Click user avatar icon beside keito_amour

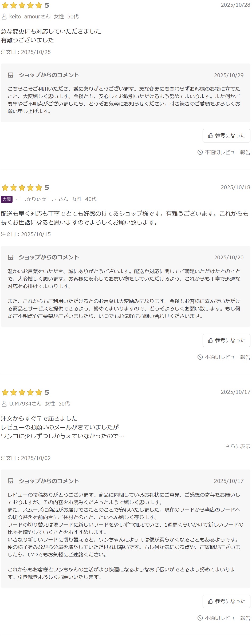4,17
